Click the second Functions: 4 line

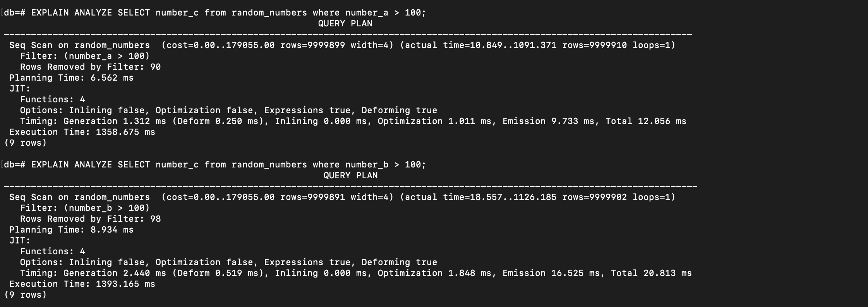[x=52, y=252]
